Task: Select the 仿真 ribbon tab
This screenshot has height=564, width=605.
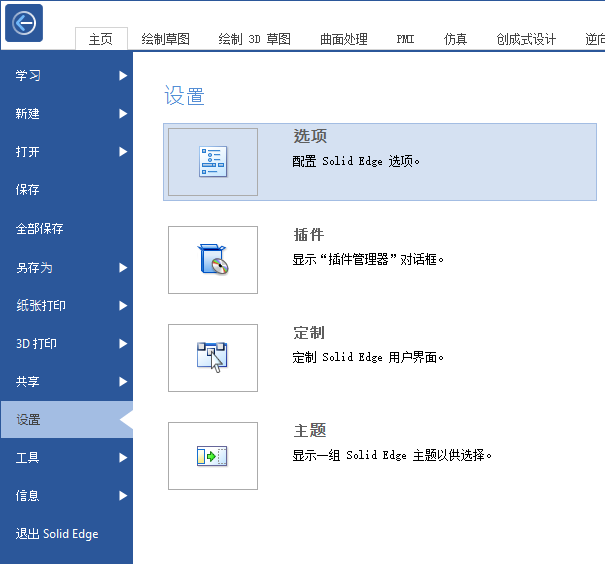Action: (x=455, y=40)
